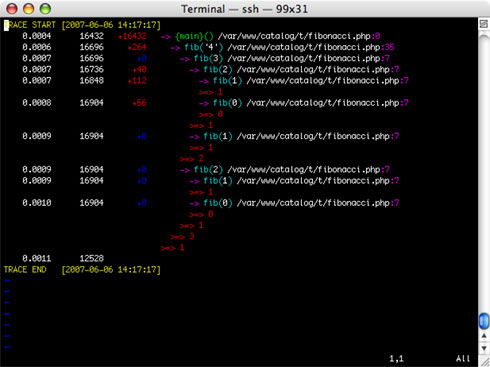Click the fib(2) call on the +40 row
This screenshot has width=490, height=367.
(x=218, y=69)
